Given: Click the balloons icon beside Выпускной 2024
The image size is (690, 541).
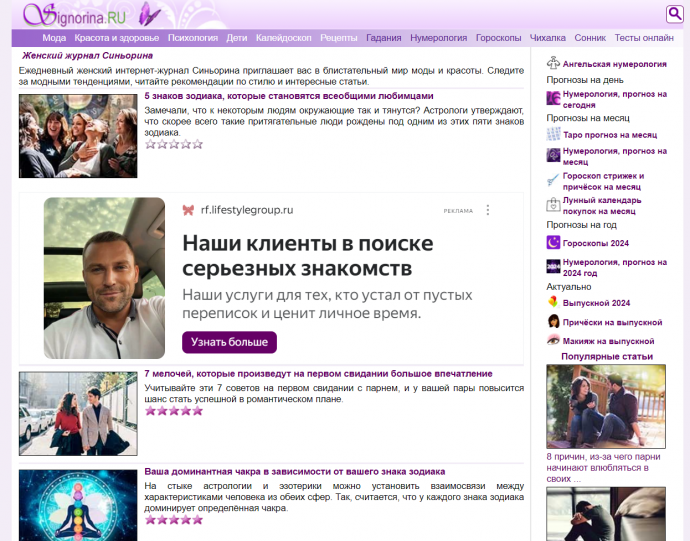Looking at the screenshot, I should (x=553, y=302).
